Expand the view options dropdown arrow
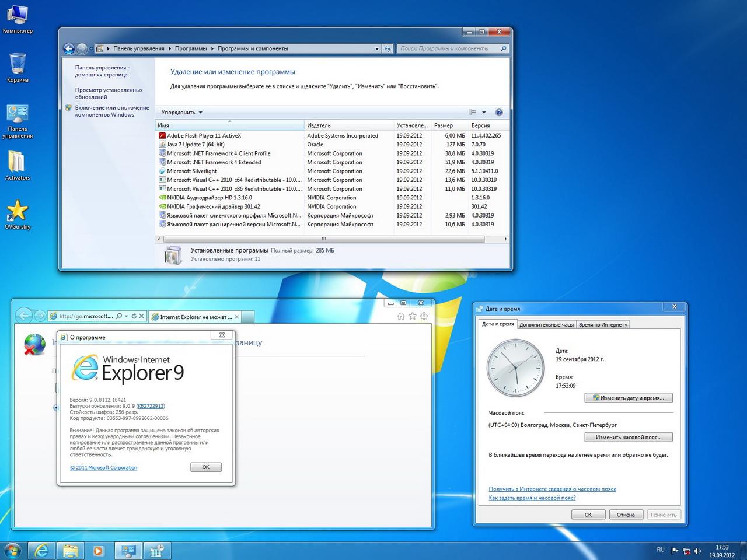 coord(484,113)
